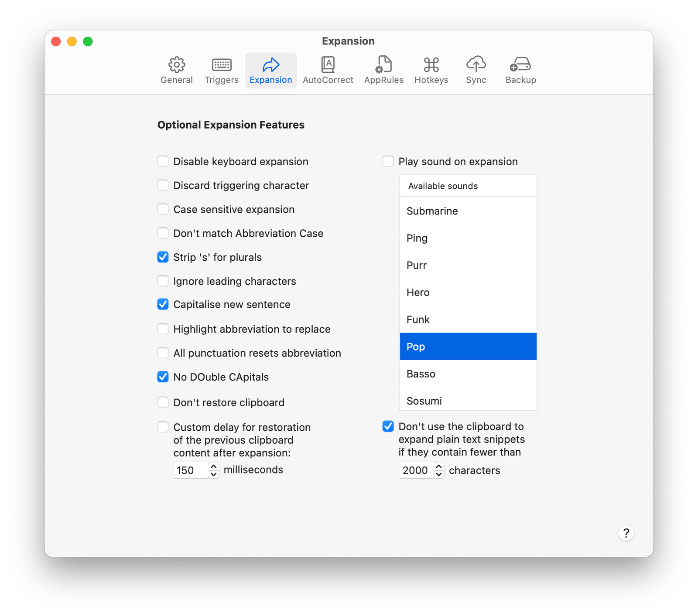Open the AppRules document icon
Screen dimensions: 698x616
click(384, 65)
